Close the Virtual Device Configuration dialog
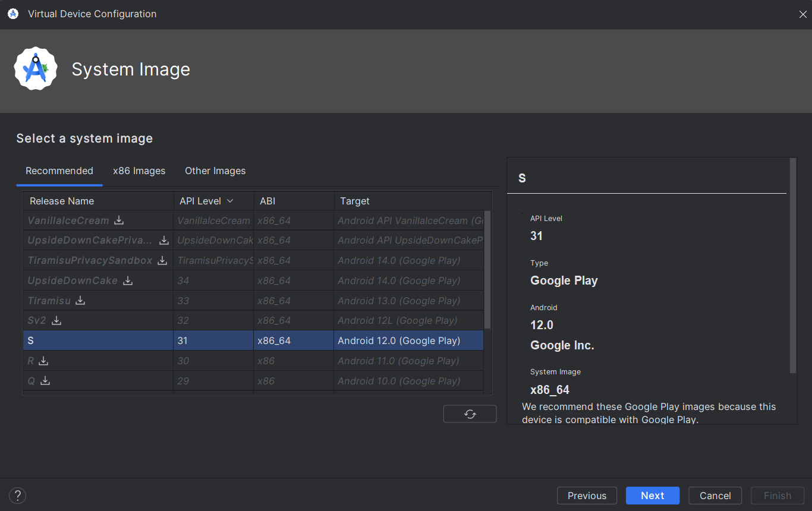Viewport: 812px width, 511px height. point(802,14)
